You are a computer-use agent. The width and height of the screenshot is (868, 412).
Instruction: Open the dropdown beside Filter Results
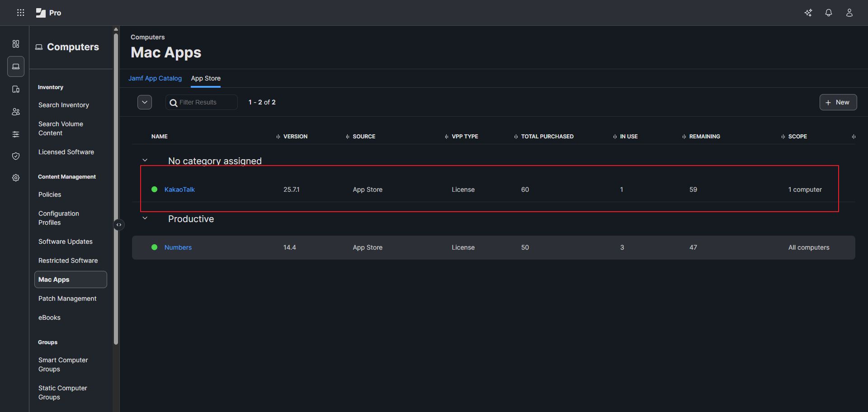click(145, 102)
